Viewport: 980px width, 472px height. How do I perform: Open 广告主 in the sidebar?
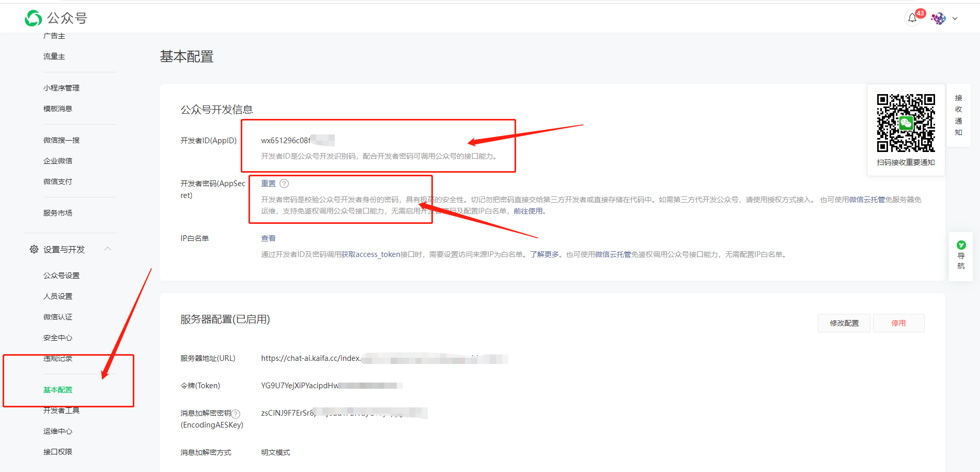54,36
